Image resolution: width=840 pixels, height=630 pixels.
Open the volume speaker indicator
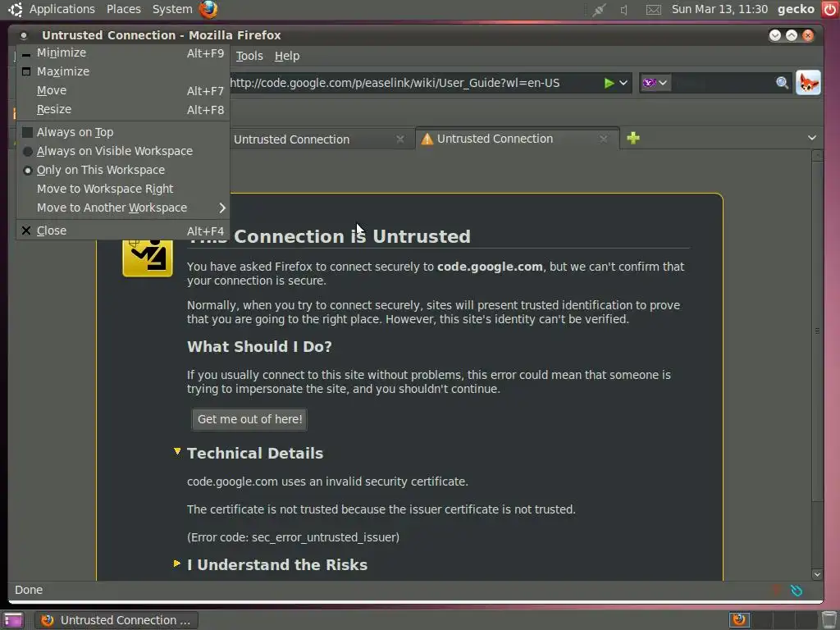click(624, 10)
